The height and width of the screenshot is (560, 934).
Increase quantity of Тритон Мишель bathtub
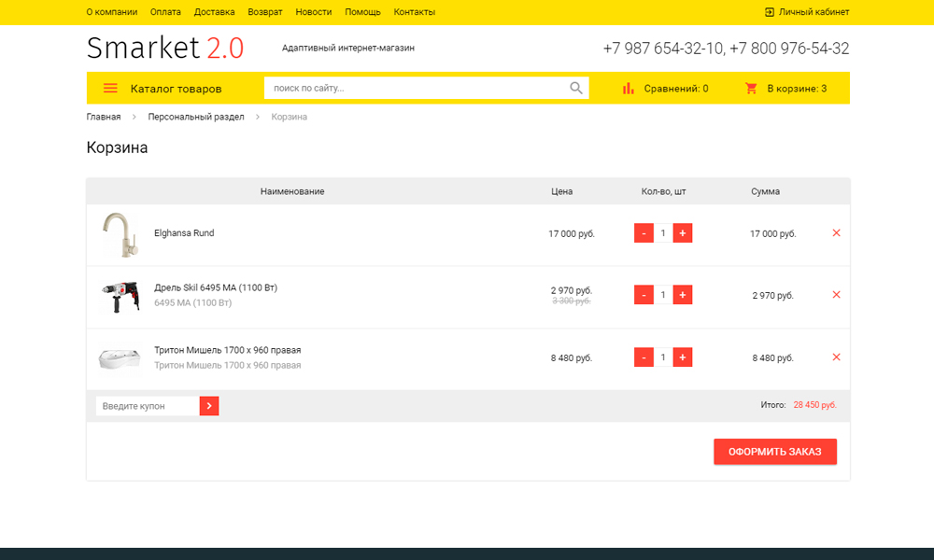tap(683, 357)
